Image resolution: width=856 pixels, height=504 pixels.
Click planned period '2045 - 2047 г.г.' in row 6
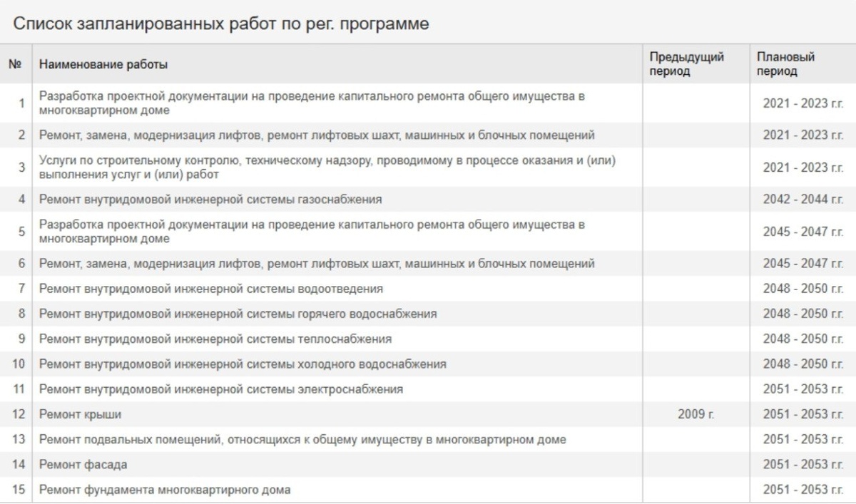803,264
